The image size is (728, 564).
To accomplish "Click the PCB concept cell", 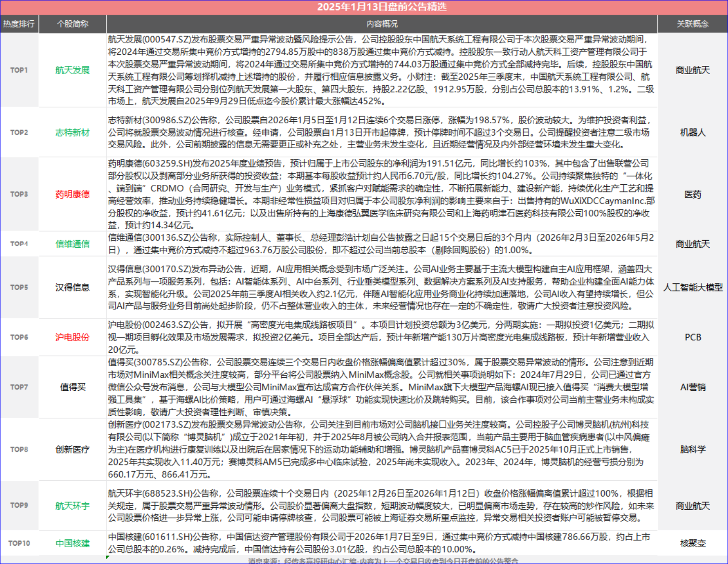I will 692,337.
